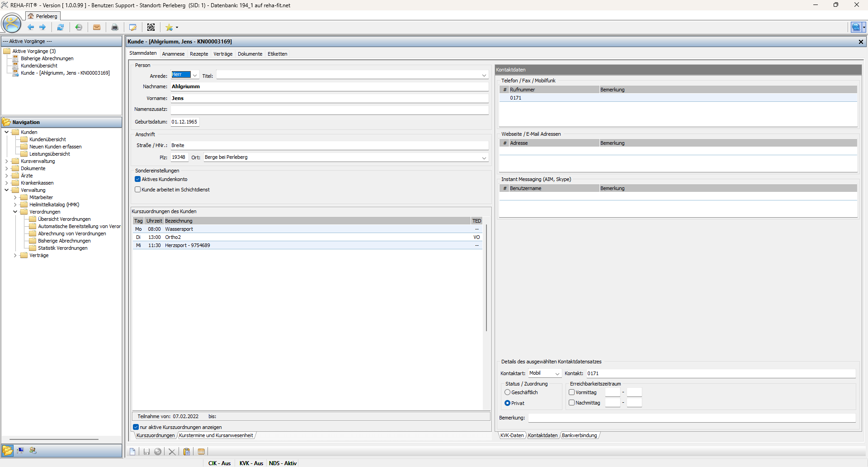The image size is (868, 467).
Task: Open Kundenübersicht in the Navigation tree
Action: coord(47,139)
